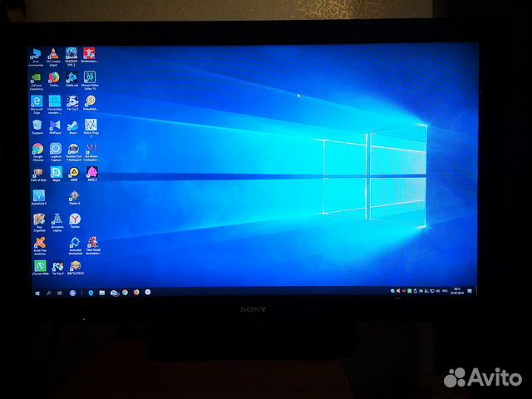Launch AIMP desktop shortcut
This screenshot has width=532, height=399.
(74, 175)
